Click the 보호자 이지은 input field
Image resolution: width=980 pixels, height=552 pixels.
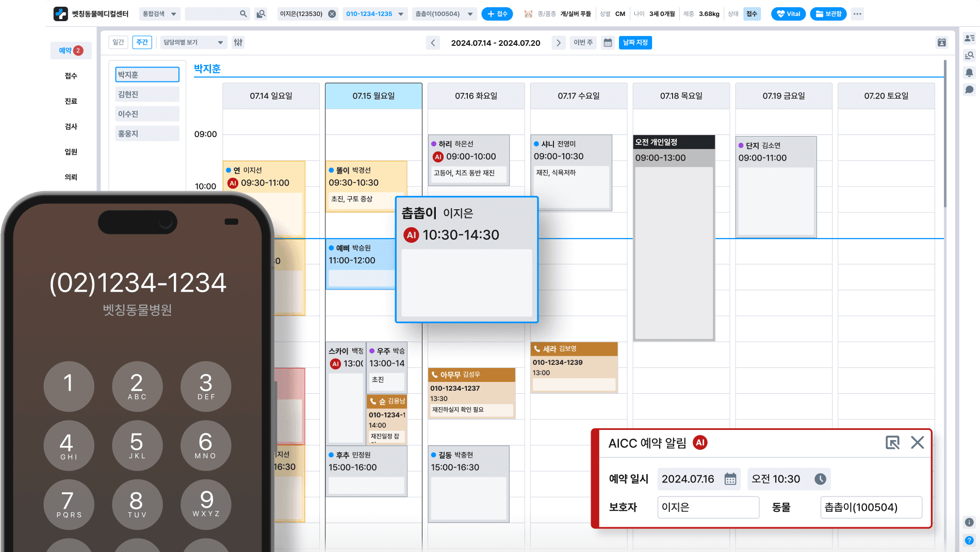click(x=708, y=507)
